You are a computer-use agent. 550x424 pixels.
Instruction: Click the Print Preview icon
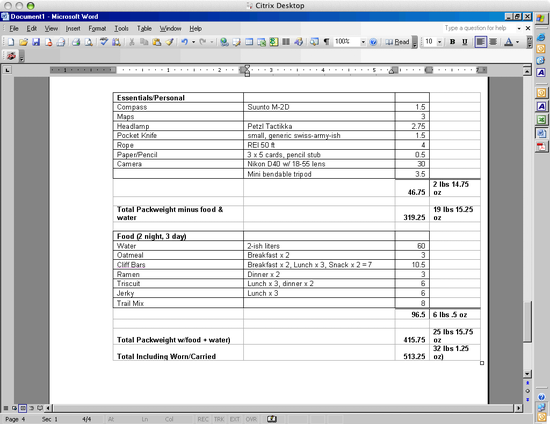pyautogui.click(x=89, y=42)
